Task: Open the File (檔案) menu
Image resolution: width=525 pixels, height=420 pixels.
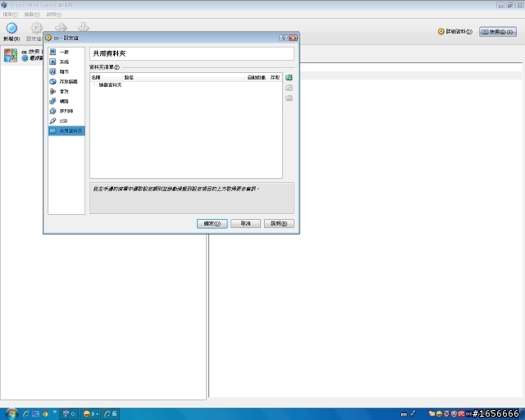Action: coord(10,15)
